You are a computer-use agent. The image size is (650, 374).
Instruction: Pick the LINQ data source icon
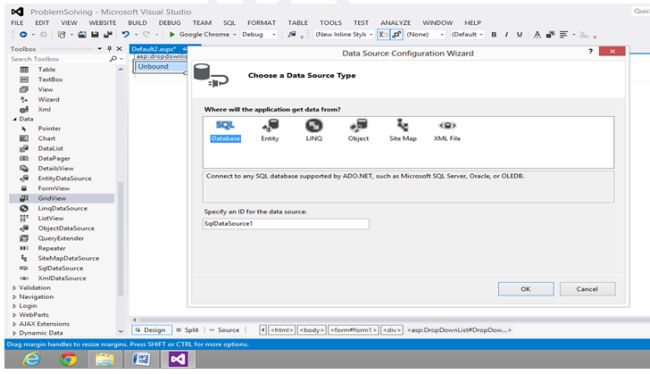click(x=314, y=131)
